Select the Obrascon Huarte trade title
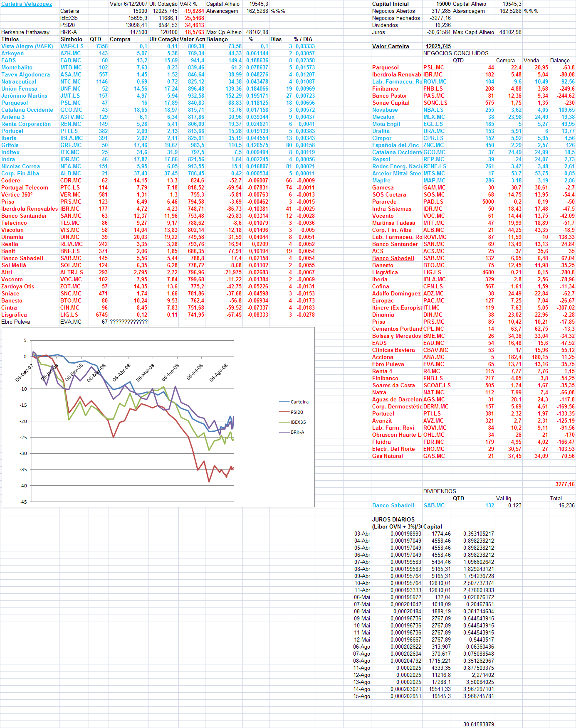The height and width of the screenshot is (728, 576). [397, 435]
